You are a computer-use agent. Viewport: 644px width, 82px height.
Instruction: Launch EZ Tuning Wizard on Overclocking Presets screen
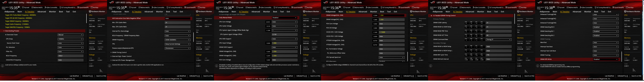pos(67,8)
